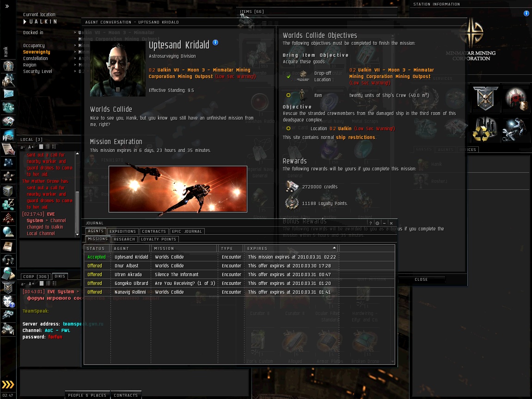Open the Wallet icon with coins
The width and height of the screenshot is (532, 399).
click(8, 204)
